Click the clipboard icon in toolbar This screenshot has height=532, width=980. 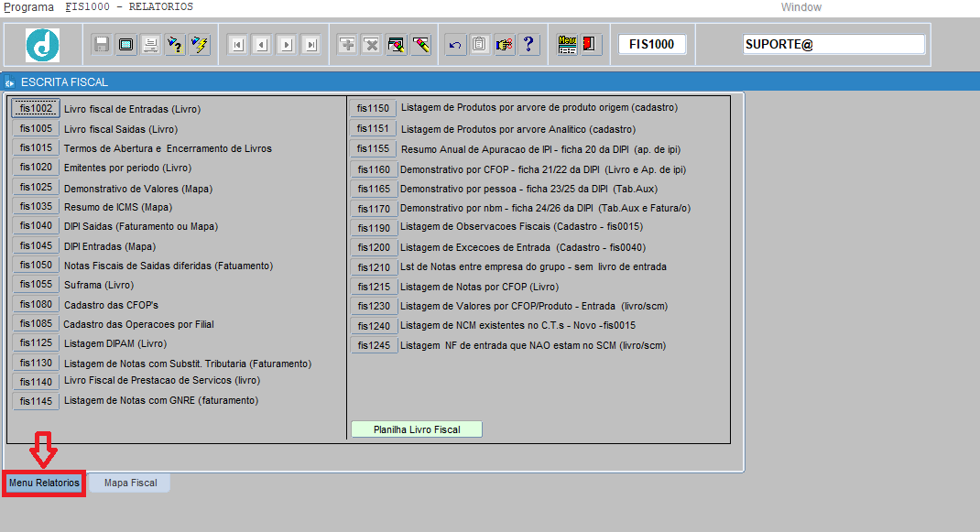point(479,44)
